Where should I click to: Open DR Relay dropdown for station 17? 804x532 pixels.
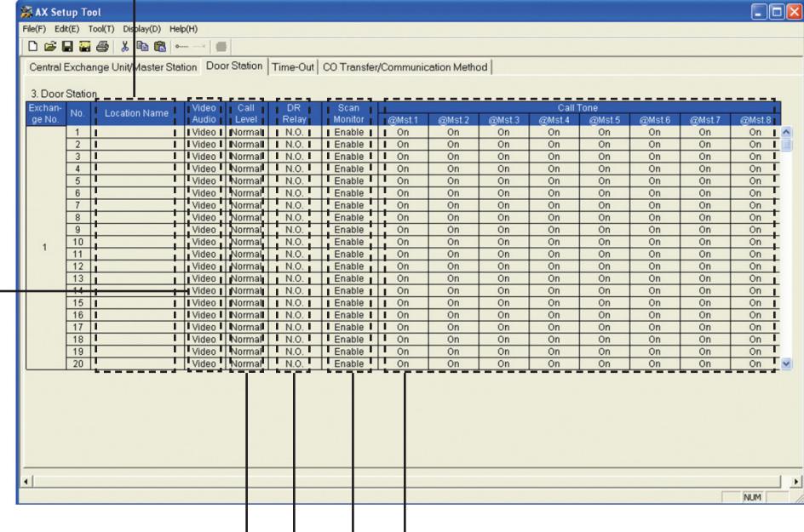[x=295, y=327]
